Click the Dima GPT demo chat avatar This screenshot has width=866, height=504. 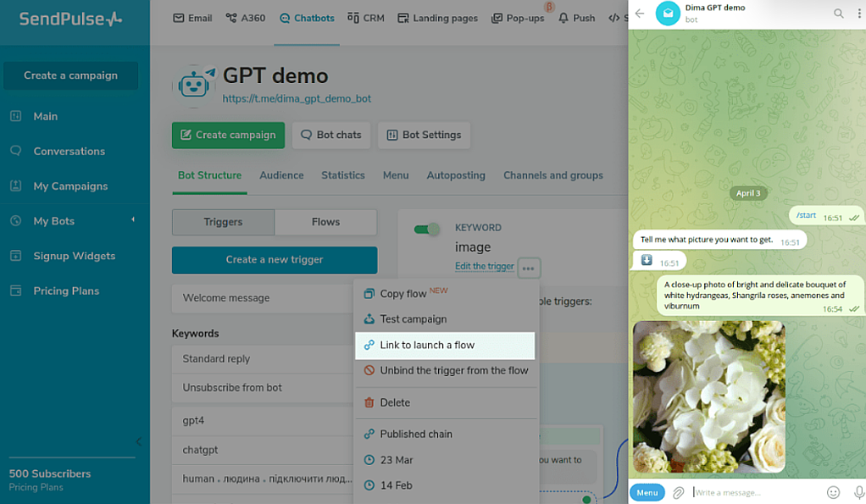(668, 14)
